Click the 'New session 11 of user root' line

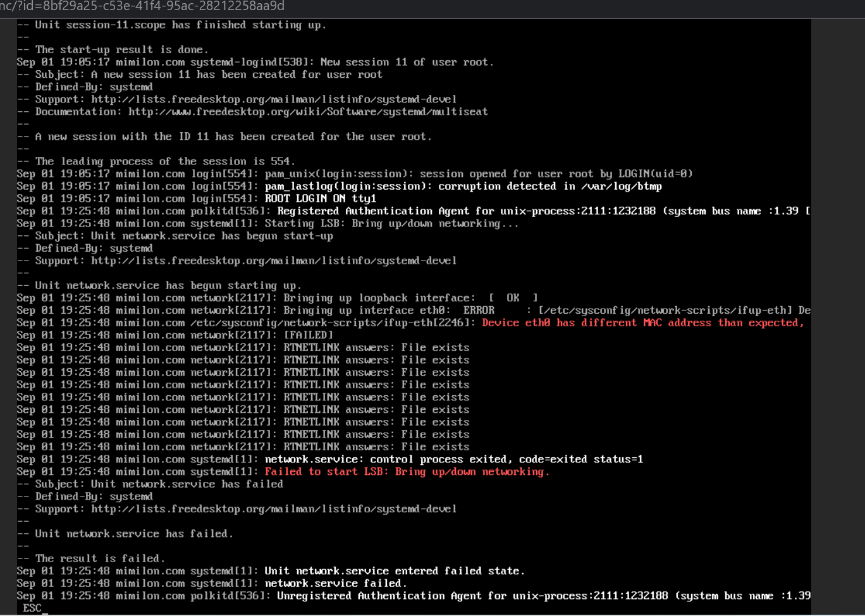tap(255, 62)
